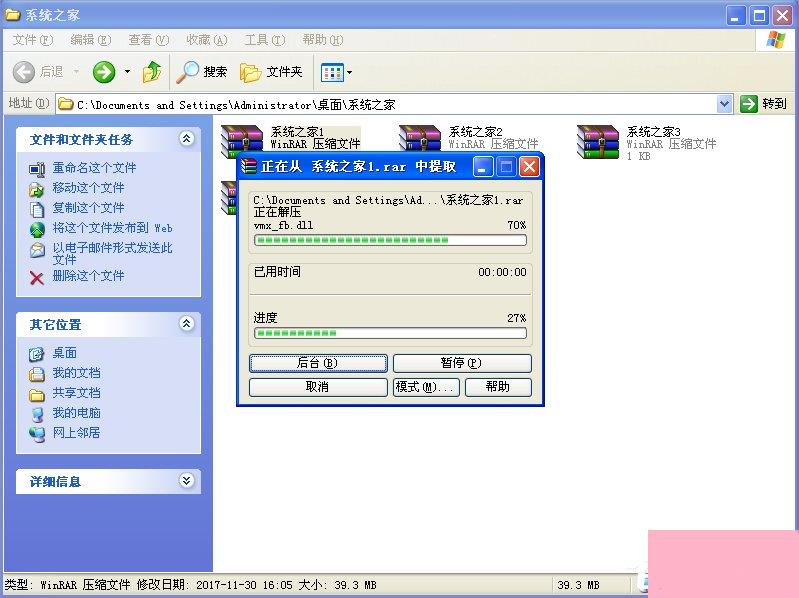Image resolution: width=799 pixels, height=598 pixels.
Task: Click the globe icon for publishing to Web
Action: pos(37,229)
